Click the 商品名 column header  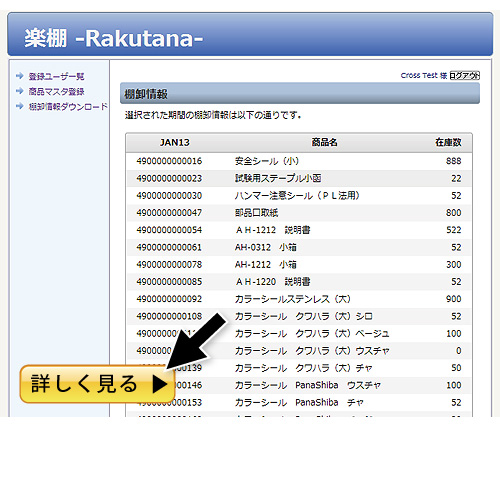324,143
